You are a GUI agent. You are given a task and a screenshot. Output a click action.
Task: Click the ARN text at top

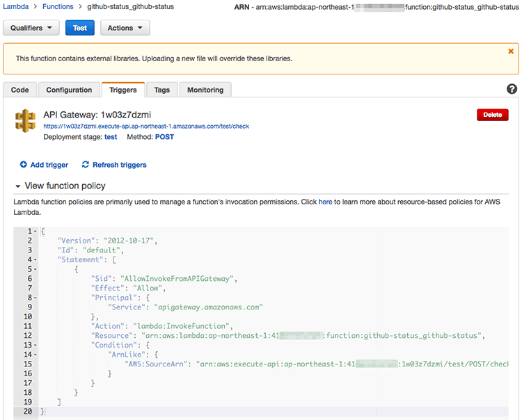click(376, 7)
